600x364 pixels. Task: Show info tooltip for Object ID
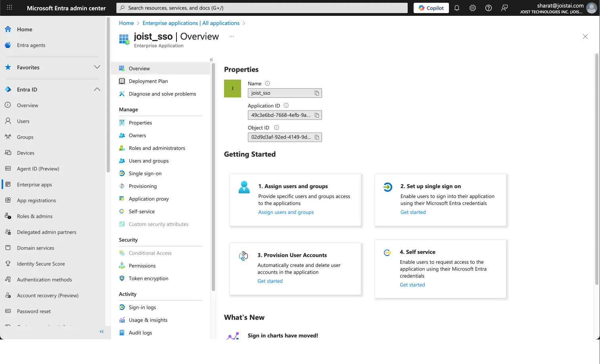click(x=276, y=128)
